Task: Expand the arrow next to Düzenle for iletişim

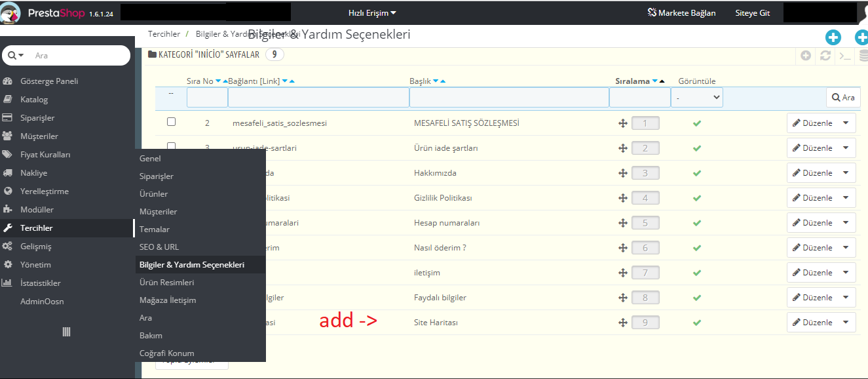Action: 846,273
